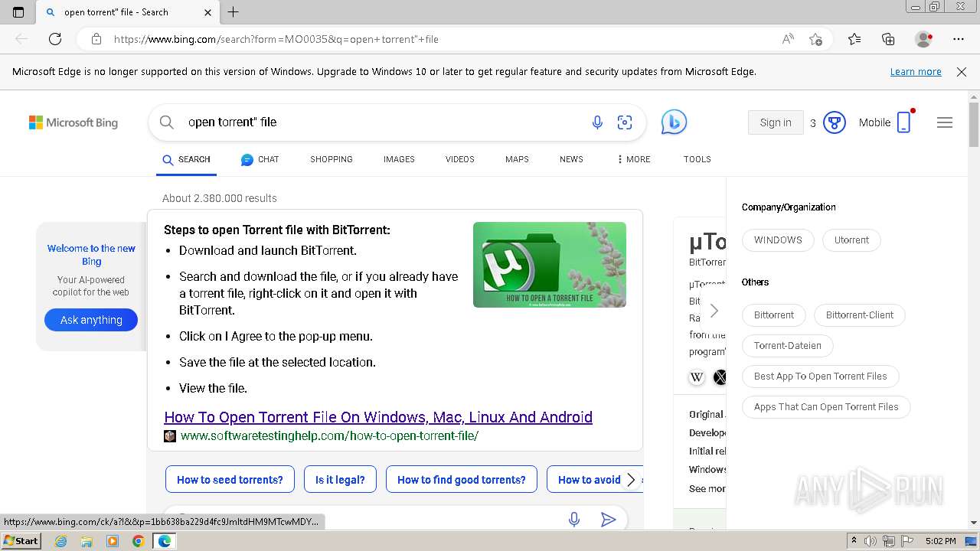This screenshot has width=980, height=551.
Task: Select How to seed torrents? chip
Action: point(230,480)
